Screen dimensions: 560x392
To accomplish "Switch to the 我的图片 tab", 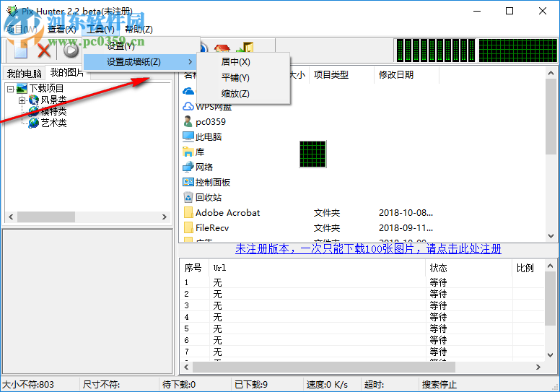I will pyautogui.click(x=67, y=72).
